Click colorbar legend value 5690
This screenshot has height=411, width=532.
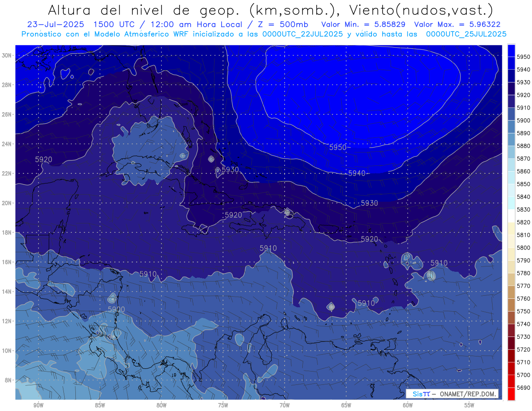[524, 388]
